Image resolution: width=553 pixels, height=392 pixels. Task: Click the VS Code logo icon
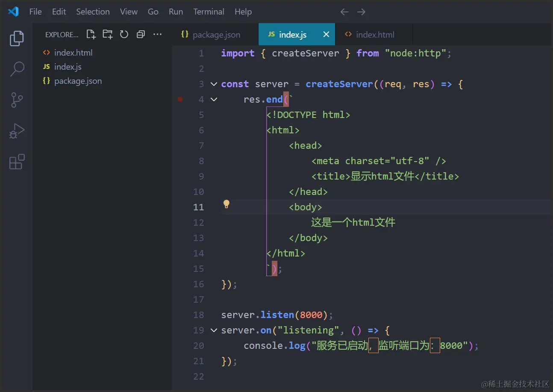click(13, 12)
